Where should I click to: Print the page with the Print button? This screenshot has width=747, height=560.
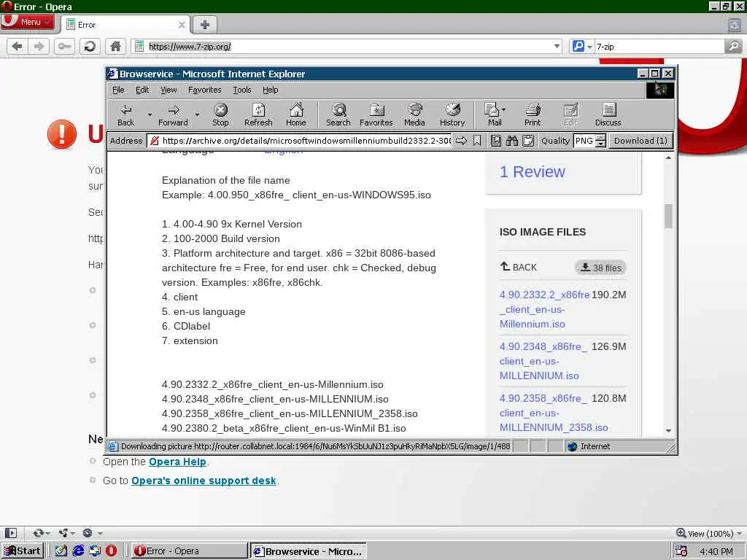pos(533,115)
